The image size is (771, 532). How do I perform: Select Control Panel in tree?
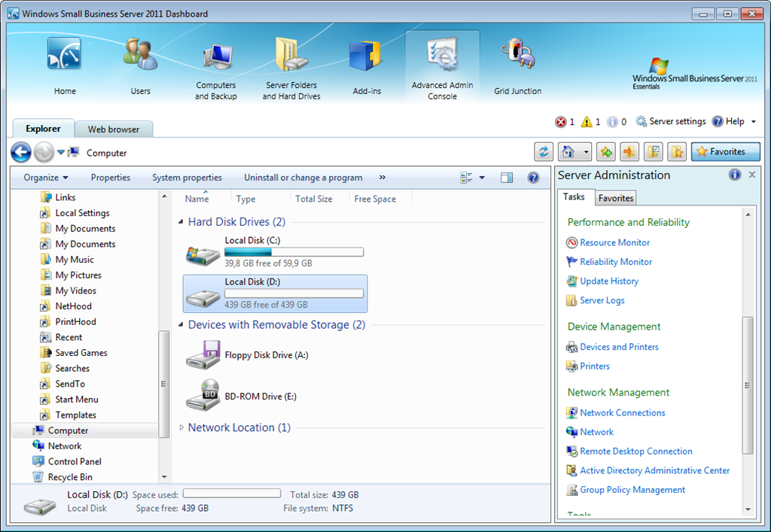[x=75, y=461]
